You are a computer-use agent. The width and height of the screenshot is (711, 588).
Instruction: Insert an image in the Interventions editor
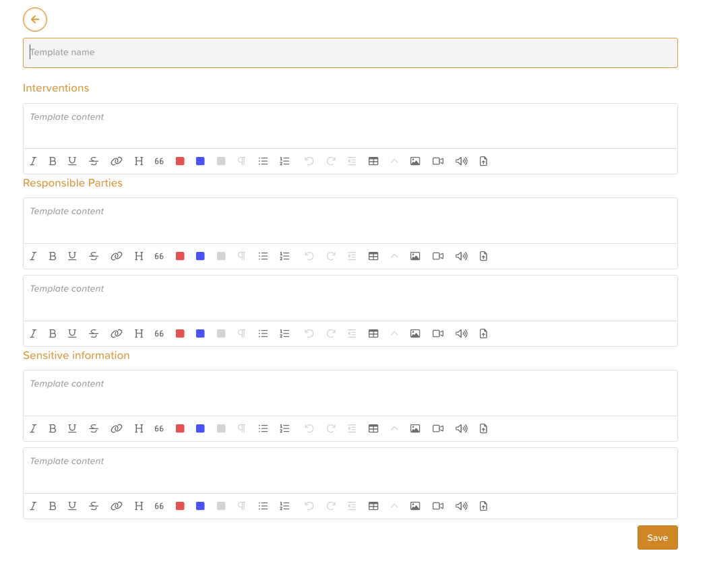(415, 161)
